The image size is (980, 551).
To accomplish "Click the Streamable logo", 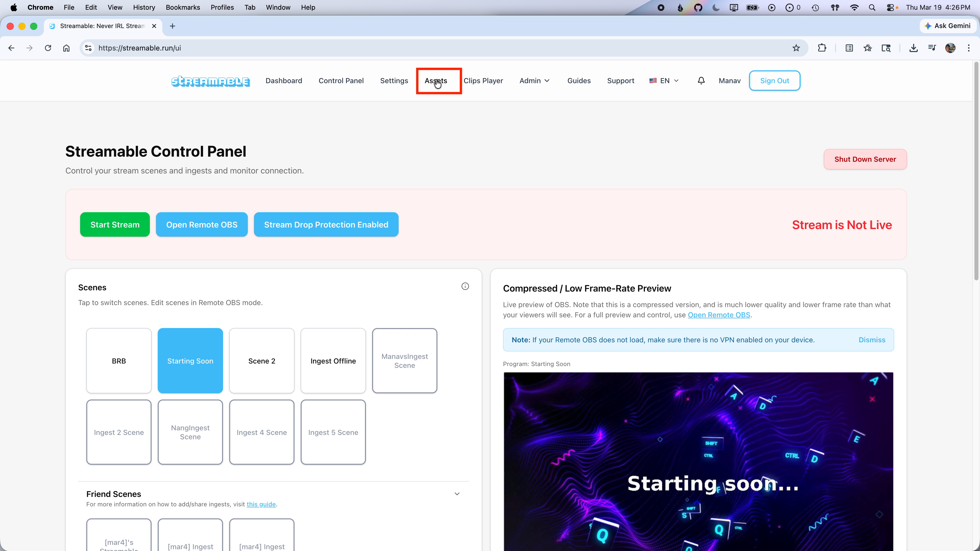I will [x=210, y=81].
